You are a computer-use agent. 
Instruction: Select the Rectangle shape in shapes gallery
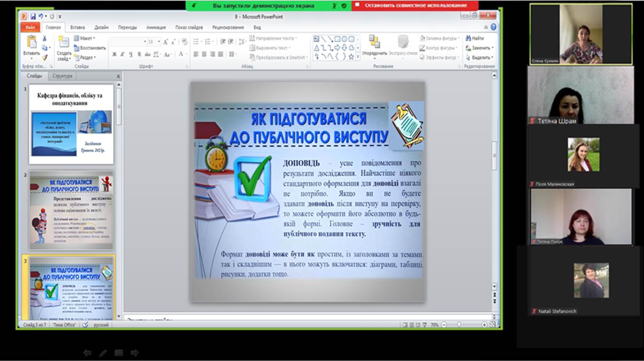[337, 39]
